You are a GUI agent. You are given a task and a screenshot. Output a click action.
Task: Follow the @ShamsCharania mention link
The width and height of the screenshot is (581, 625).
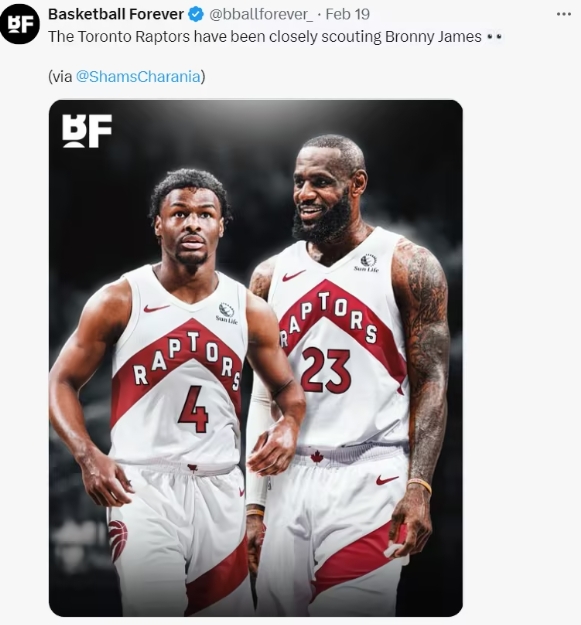[138, 77]
